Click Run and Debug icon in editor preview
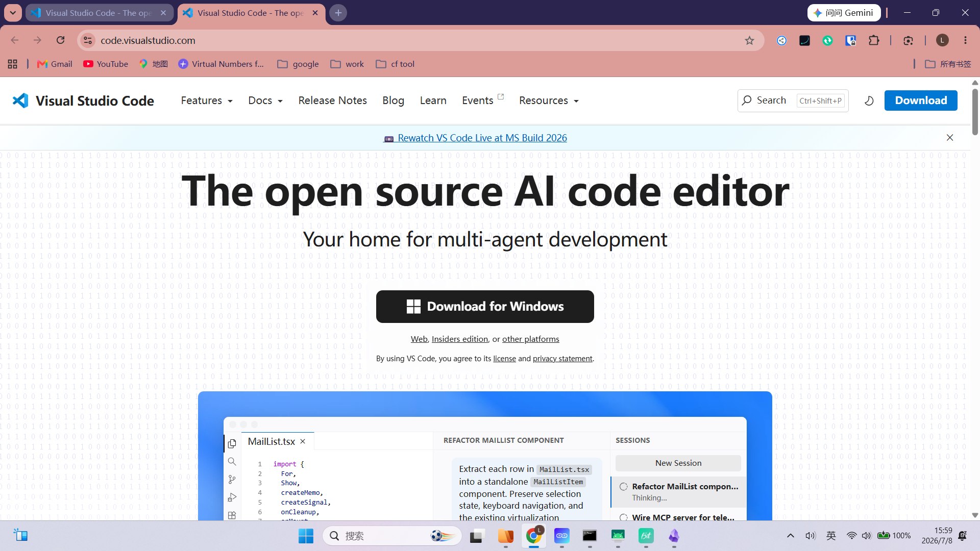The image size is (980, 551). pos(232,497)
